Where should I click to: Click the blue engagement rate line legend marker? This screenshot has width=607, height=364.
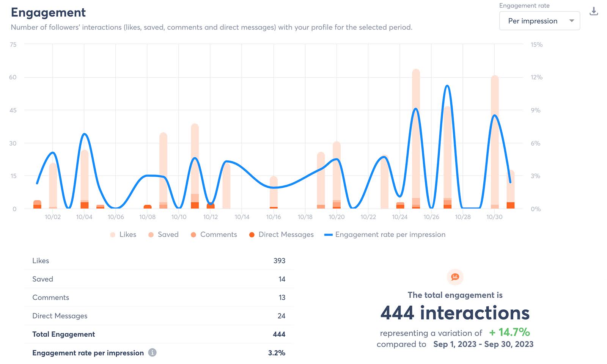tap(329, 234)
